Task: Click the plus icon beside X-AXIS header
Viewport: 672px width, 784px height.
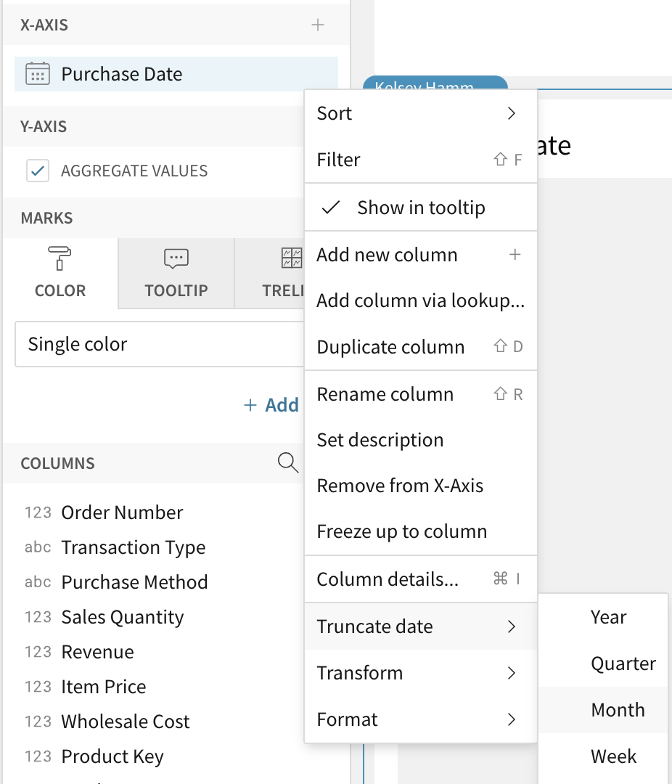Action: 317,25
